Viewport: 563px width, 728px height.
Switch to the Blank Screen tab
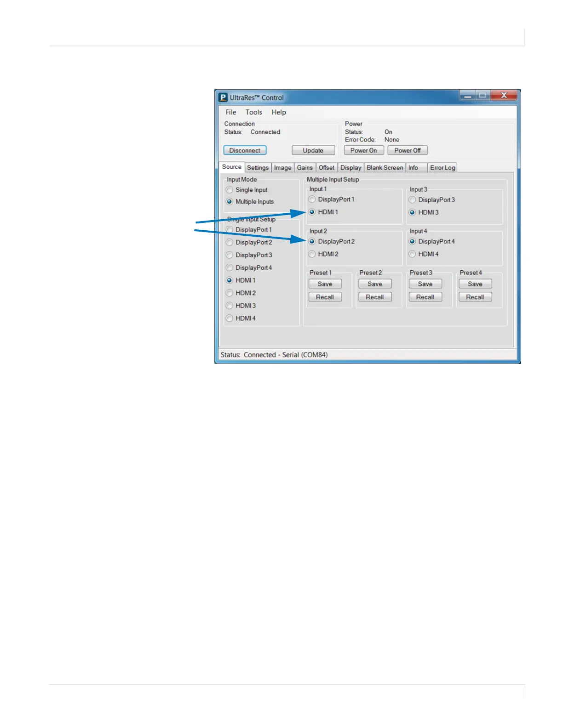point(385,168)
